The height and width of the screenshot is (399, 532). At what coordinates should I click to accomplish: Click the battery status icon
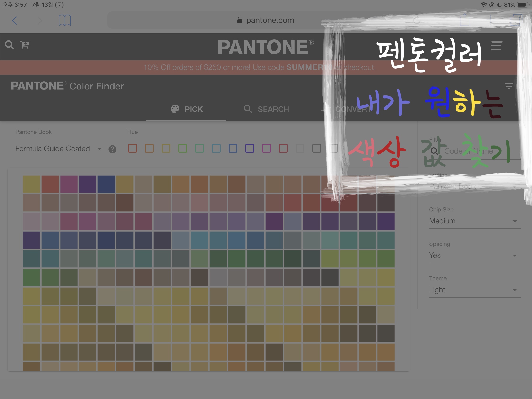(523, 5)
